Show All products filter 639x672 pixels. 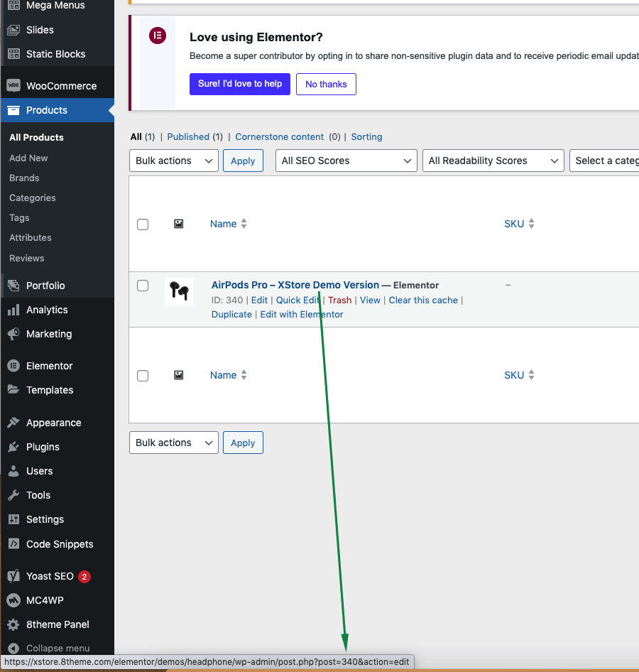[x=136, y=136]
